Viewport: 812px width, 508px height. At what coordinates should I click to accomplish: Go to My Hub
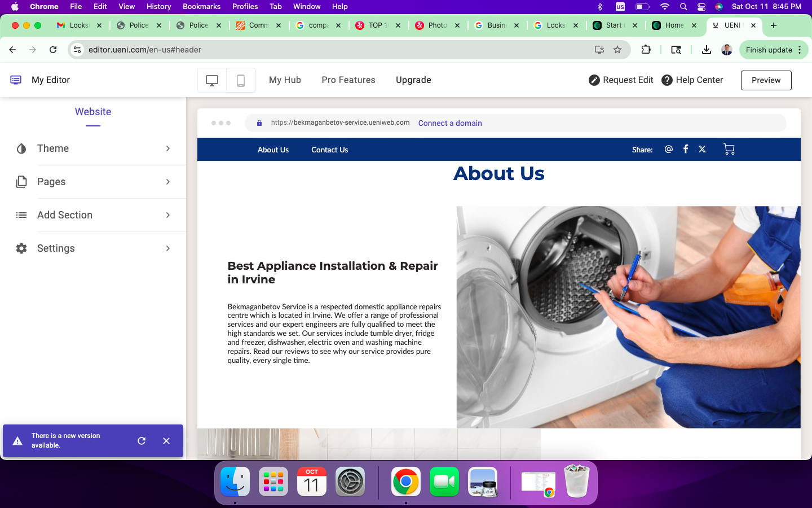(x=285, y=80)
